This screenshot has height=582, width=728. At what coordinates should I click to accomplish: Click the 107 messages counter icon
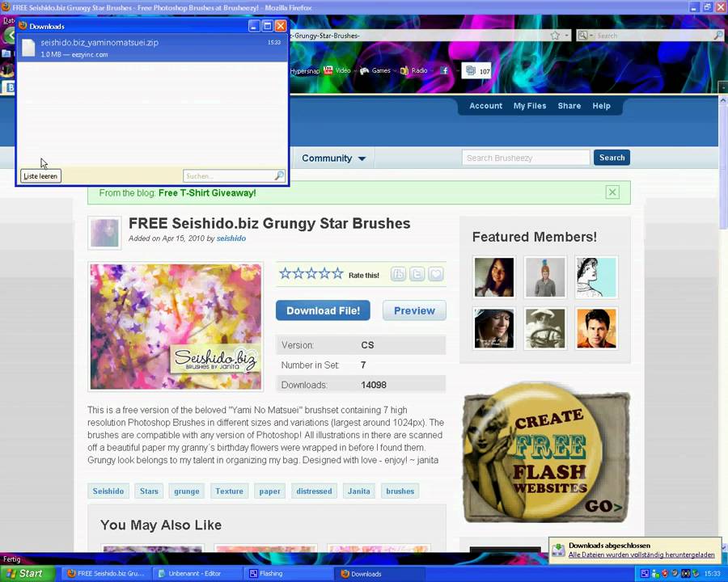(x=477, y=71)
